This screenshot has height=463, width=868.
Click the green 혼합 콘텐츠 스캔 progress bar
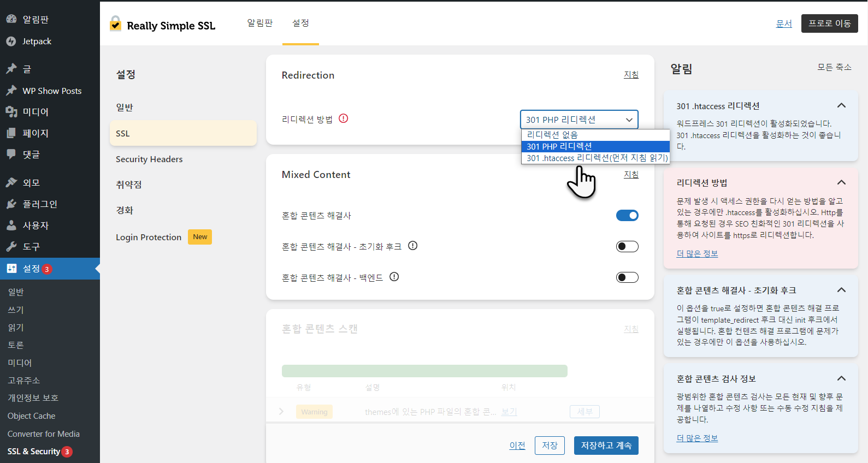point(424,371)
